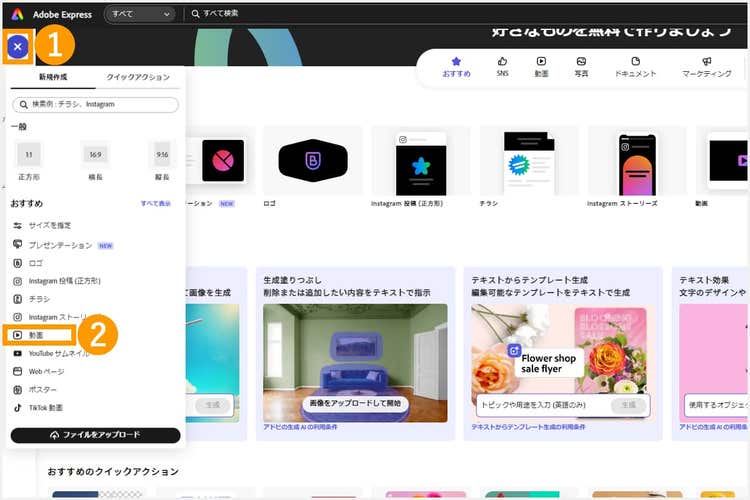The image size is (750, 500).
Task: Open the すべて category dropdown
Action: pyautogui.click(x=140, y=14)
